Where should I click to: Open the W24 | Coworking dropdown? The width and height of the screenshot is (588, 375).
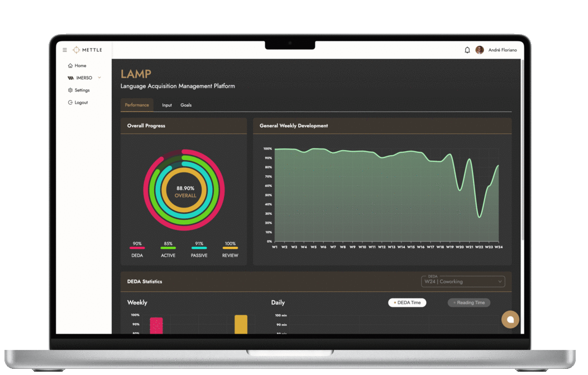pyautogui.click(x=463, y=282)
